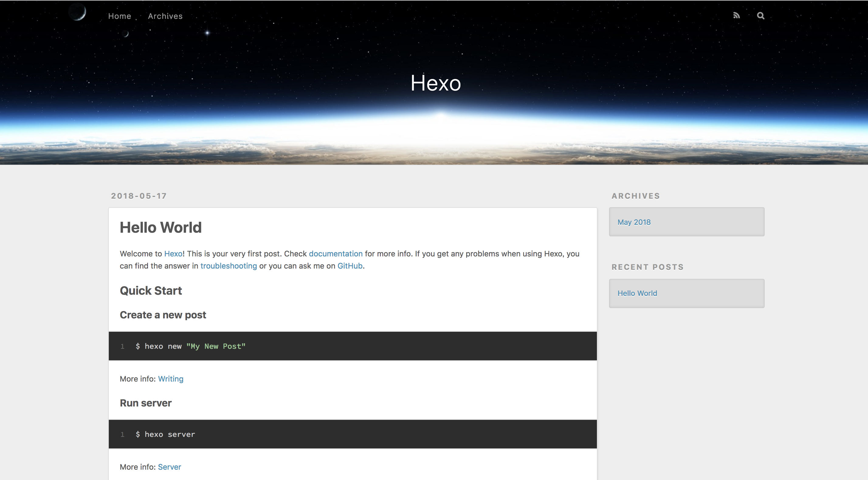
Task: Click the Archives sidebar heading
Action: (x=635, y=196)
